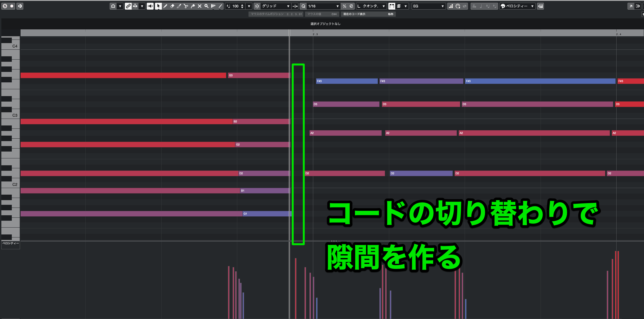Screen dimensions: 644x319
Task: Click leftmost velocity bar in lane
Action: point(229,292)
